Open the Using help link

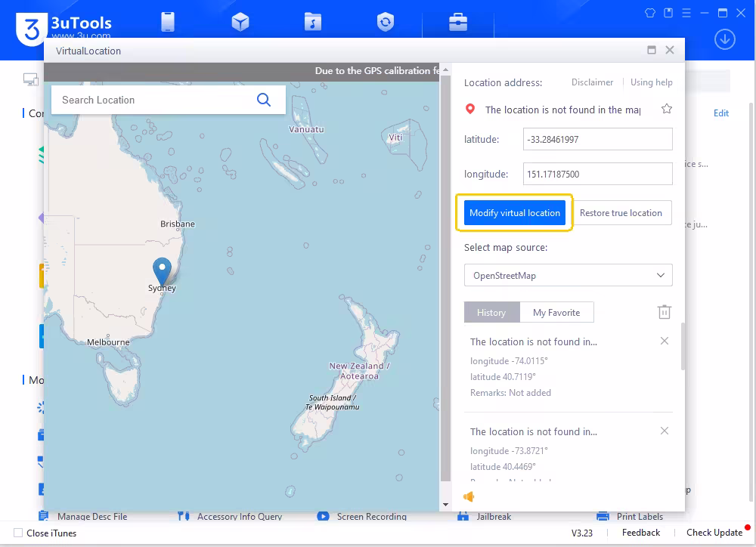point(652,82)
